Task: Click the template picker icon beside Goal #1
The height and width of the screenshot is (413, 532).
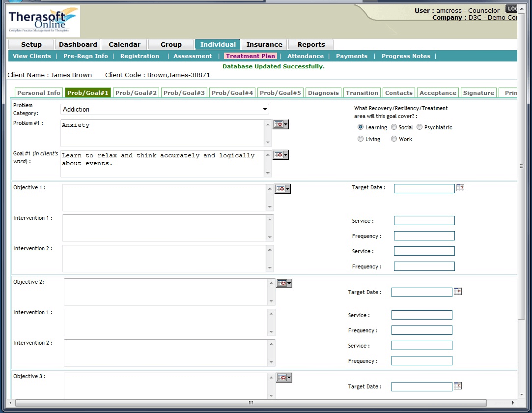Action: pos(278,154)
